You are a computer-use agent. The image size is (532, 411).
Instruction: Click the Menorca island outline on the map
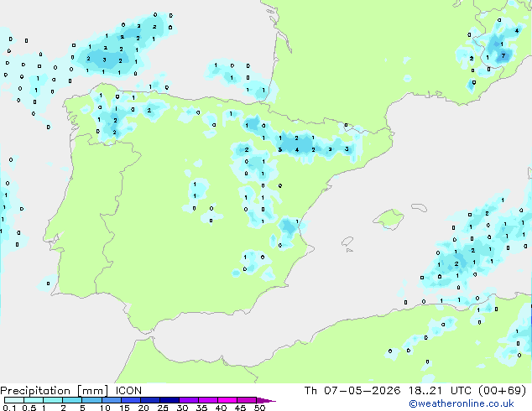pos(419,207)
